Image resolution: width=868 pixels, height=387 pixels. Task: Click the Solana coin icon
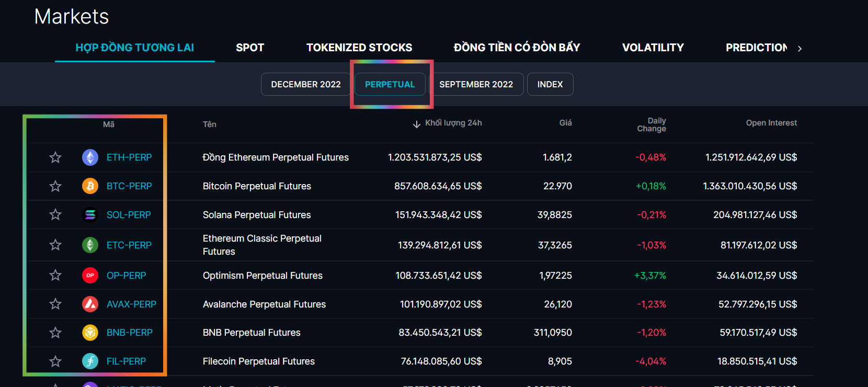pyautogui.click(x=90, y=215)
